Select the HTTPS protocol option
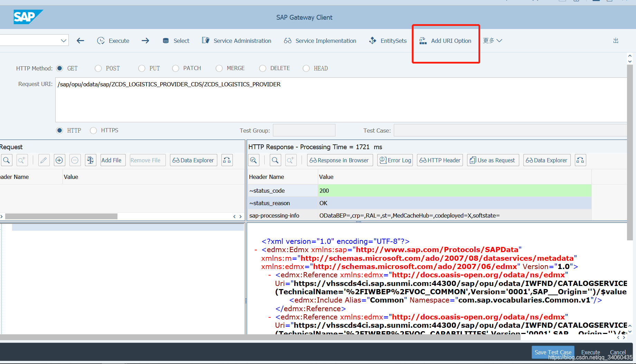Screen dimensions: 636x364 point(93,131)
